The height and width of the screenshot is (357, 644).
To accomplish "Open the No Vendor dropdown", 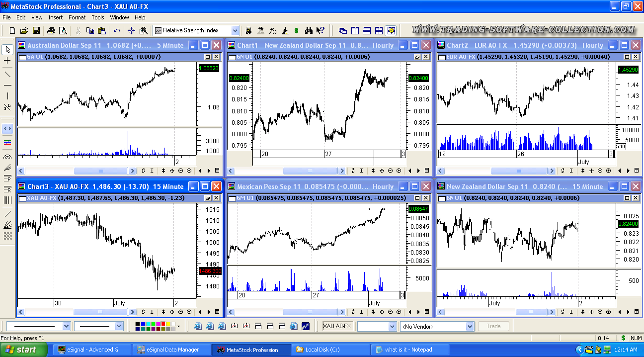I will tap(470, 326).
